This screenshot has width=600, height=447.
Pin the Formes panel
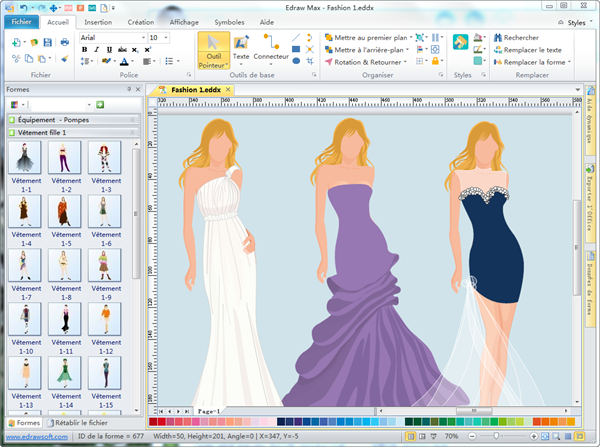click(x=129, y=90)
